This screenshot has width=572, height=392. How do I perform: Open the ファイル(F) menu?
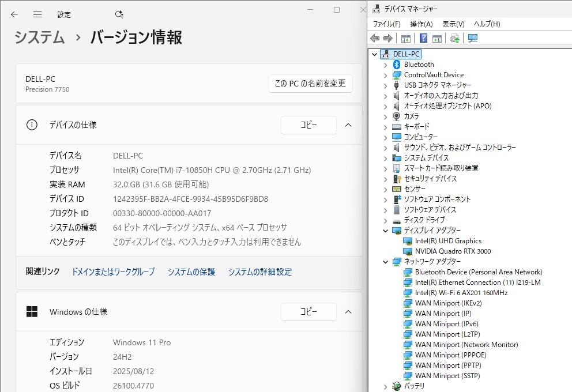386,24
